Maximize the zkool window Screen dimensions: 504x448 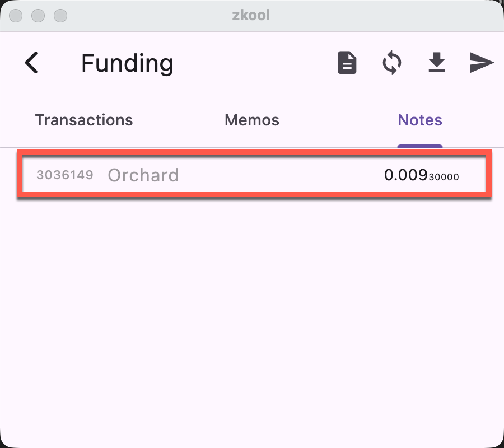[x=60, y=16]
